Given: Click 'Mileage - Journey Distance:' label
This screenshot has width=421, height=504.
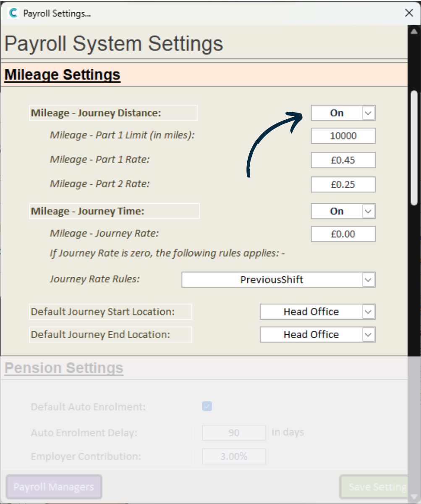Looking at the screenshot, I should pyautogui.click(x=96, y=113).
